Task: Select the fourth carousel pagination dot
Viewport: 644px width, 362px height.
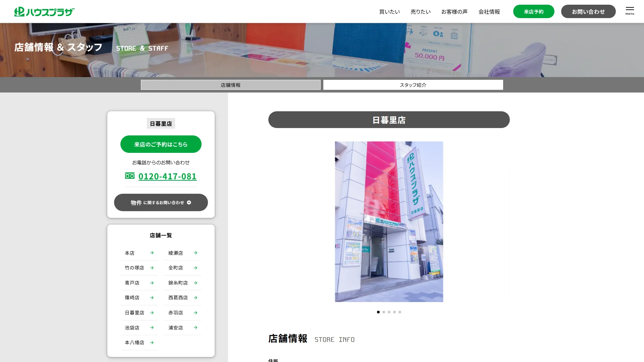Action: click(394, 312)
